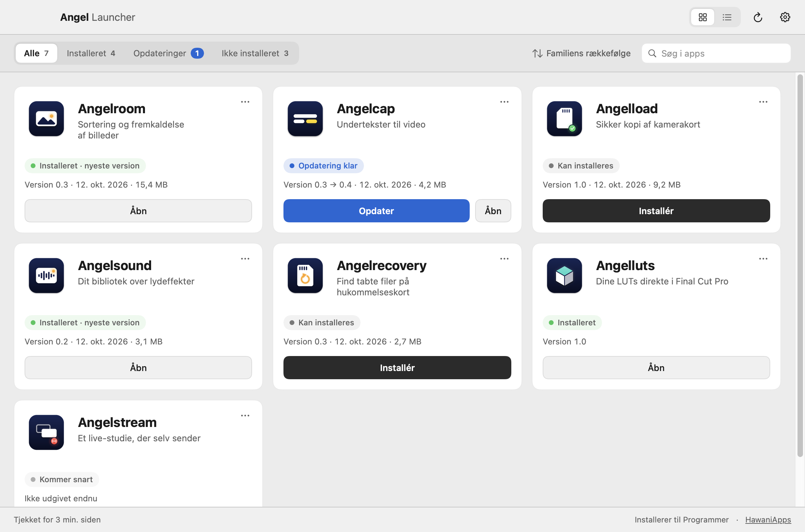This screenshot has height=532, width=805.
Task: Click the Installerer til Programmer footer text
Action: tap(682, 520)
